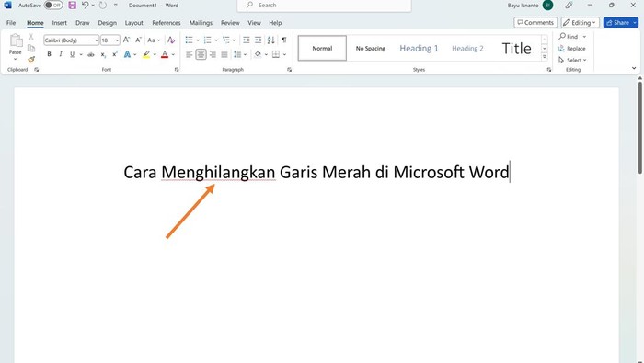Screen dimensions: 644x363
Task: Collapse the ribbon with chevron
Action: (x=634, y=68)
